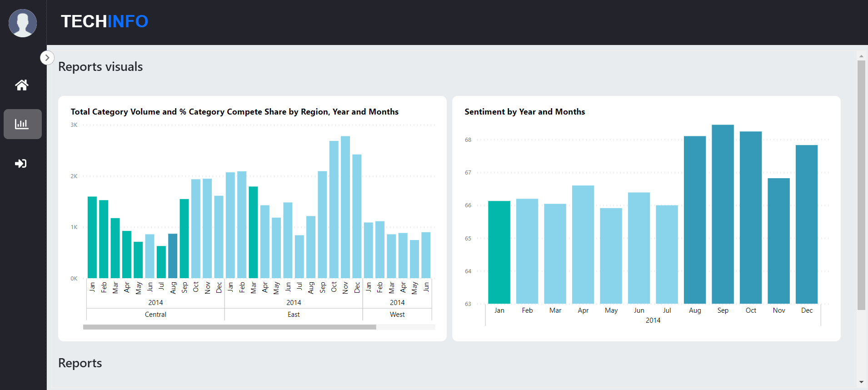Viewport: 868px width, 390px height.
Task: Select the bar chart Reports icon
Action: coord(22,124)
